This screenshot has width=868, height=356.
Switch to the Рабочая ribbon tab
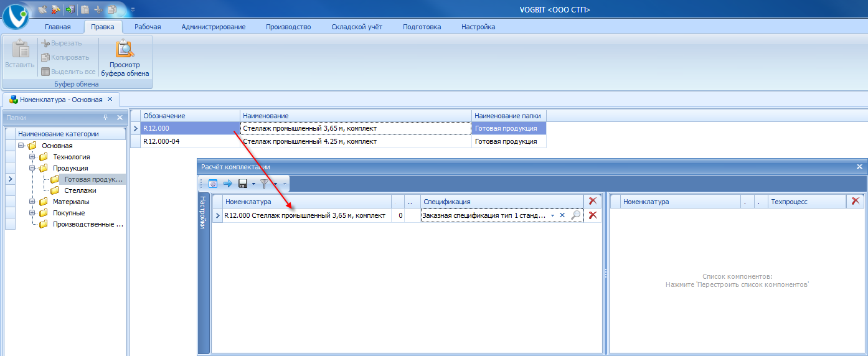click(148, 27)
